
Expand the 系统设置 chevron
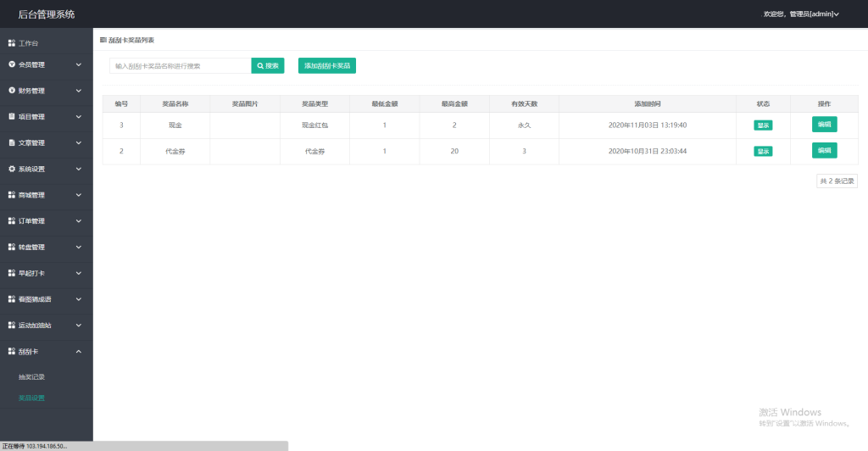[x=79, y=169]
